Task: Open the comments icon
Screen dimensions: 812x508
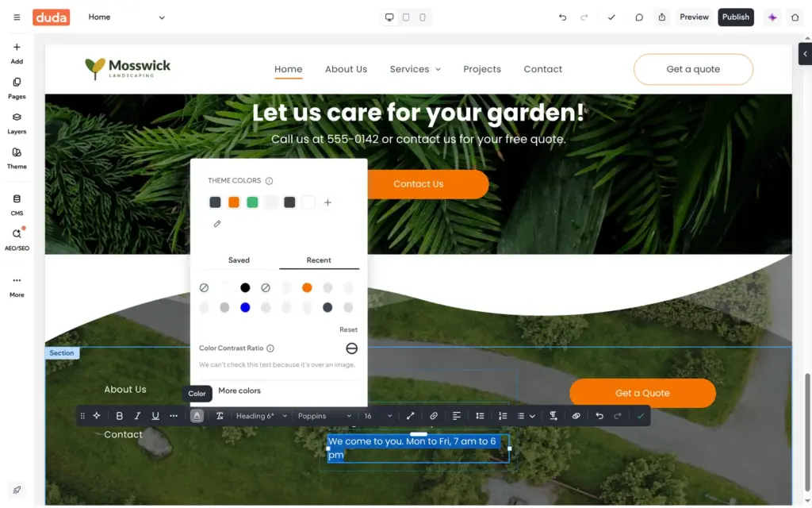Action: pyautogui.click(x=639, y=17)
